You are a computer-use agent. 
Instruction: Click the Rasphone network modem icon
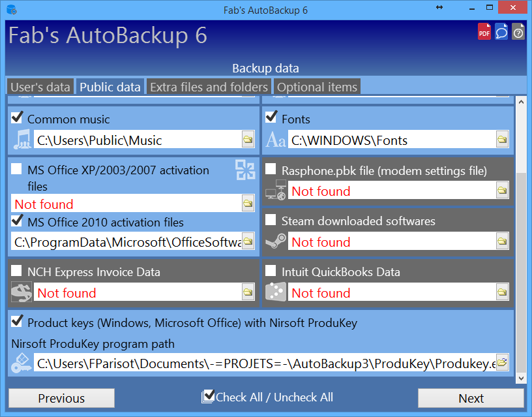point(276,189)
